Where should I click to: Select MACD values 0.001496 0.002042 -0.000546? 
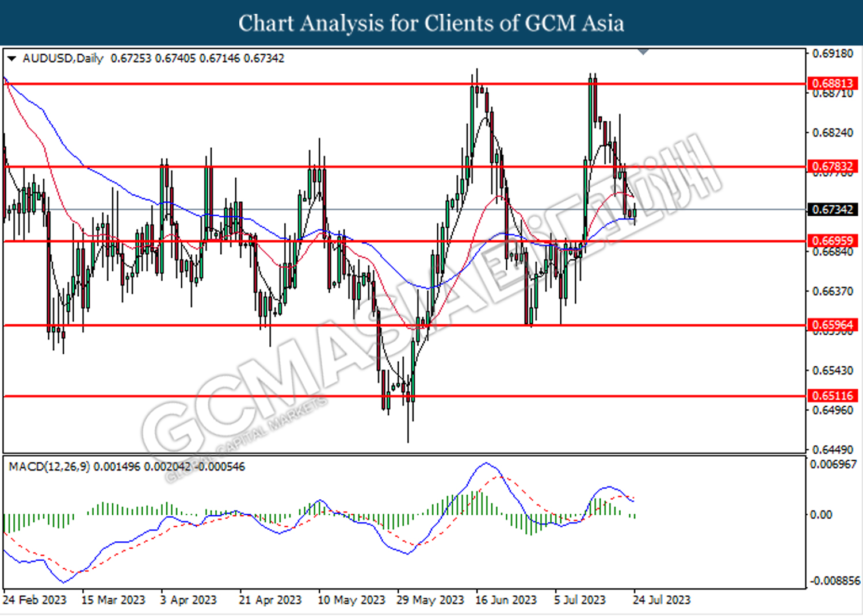tap(169, 466)
